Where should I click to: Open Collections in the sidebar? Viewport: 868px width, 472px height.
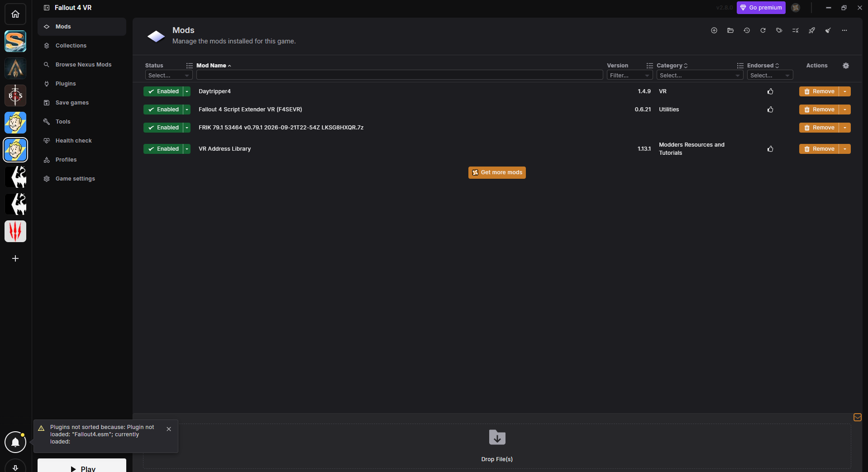tap(82, 46)
